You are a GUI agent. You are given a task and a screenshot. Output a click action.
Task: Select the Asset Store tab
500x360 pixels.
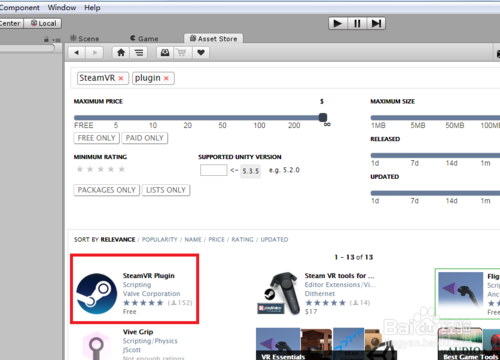pyautogui.click(x=213, y=39)
